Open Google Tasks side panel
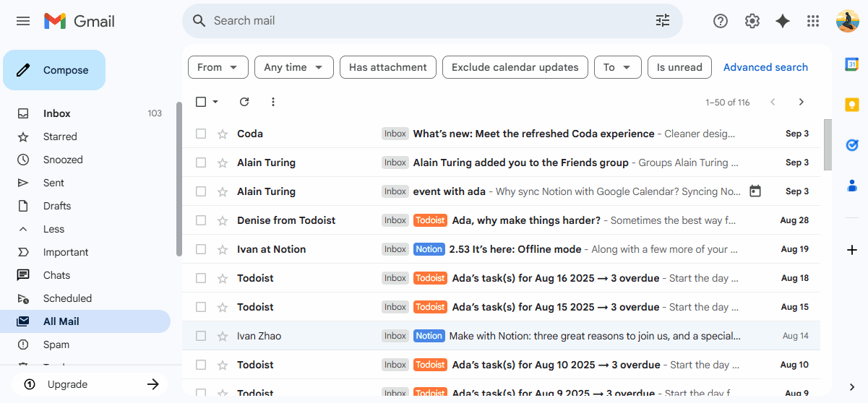Image resolution: width=868 pixels, height=403 pixels. click(852, 145)
